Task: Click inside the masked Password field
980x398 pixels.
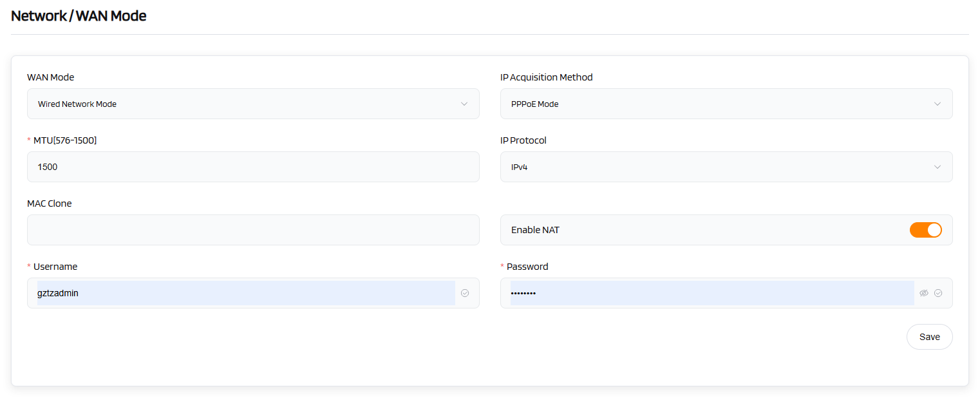Action: click(x=708, y=293)
